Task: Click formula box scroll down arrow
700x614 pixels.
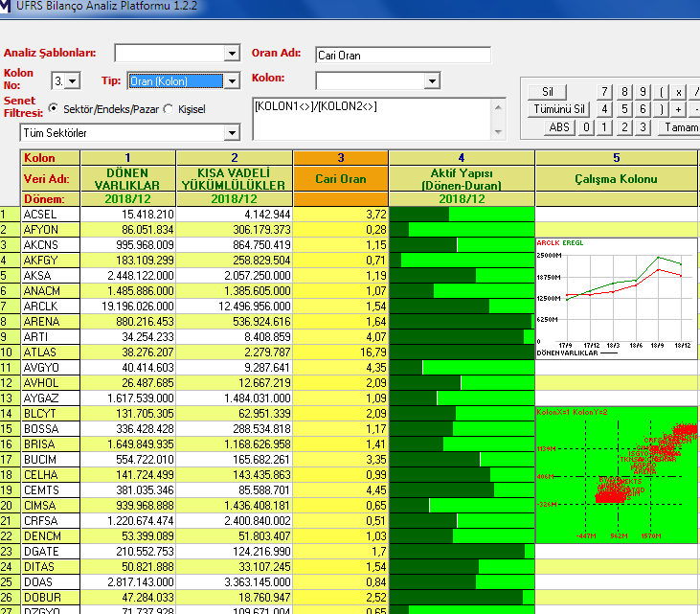Action: coord(498,132)
